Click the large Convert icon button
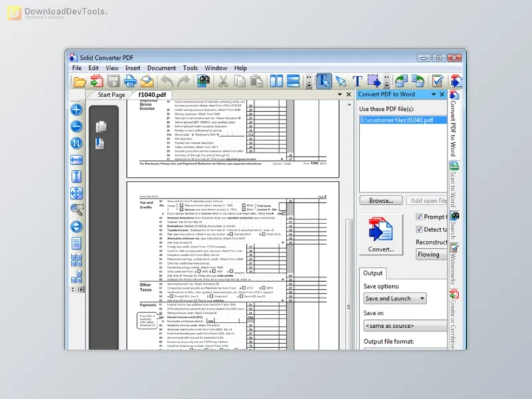Viewport: 532px width, 399px height. point(381,235)
